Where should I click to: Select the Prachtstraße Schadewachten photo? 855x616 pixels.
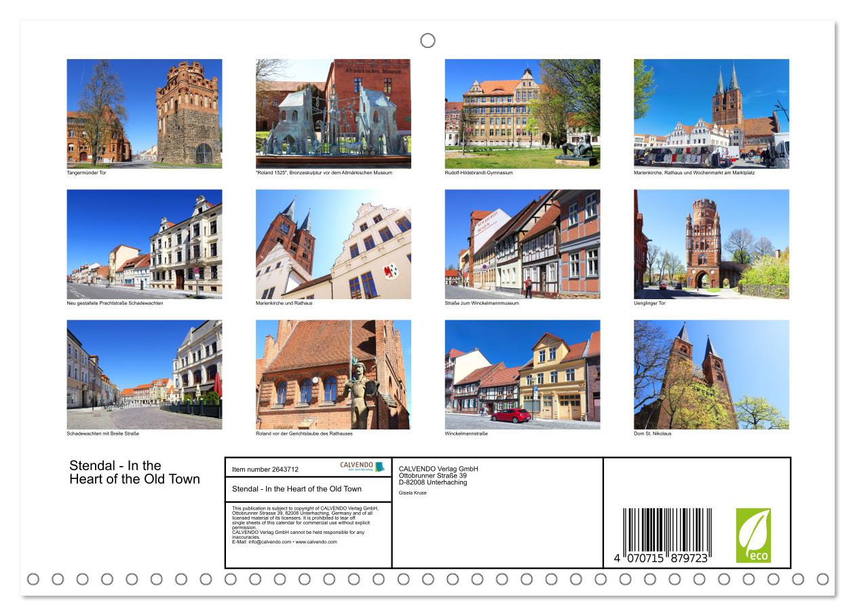pos(145,244)
